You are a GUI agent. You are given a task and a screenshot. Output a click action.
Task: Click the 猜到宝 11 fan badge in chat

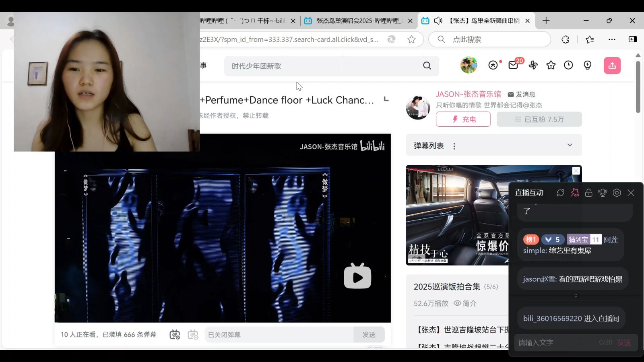(584, 240)
